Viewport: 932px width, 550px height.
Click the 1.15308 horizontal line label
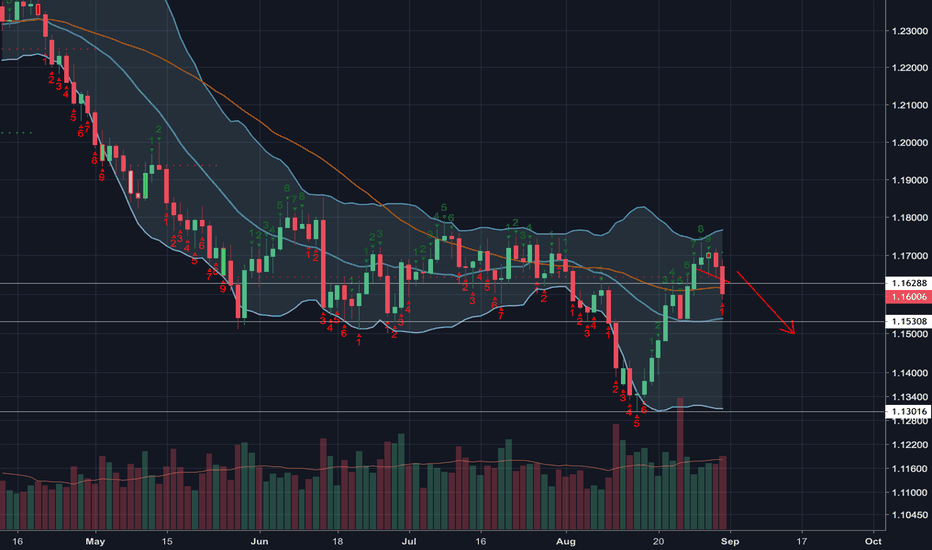click(x=908, y=322)
